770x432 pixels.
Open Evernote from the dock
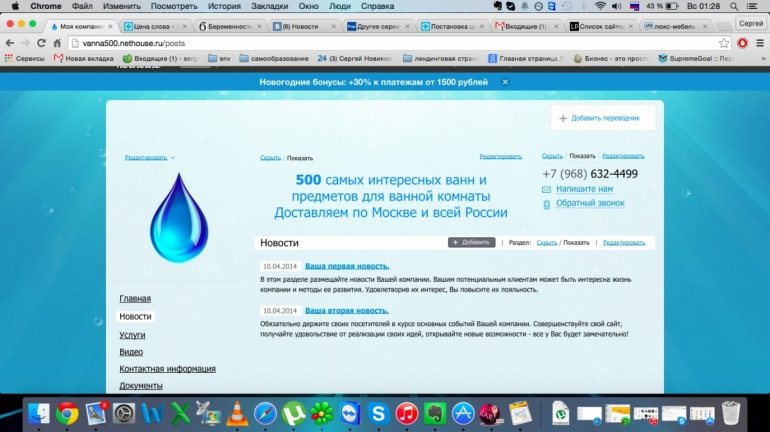pos(434,412)
